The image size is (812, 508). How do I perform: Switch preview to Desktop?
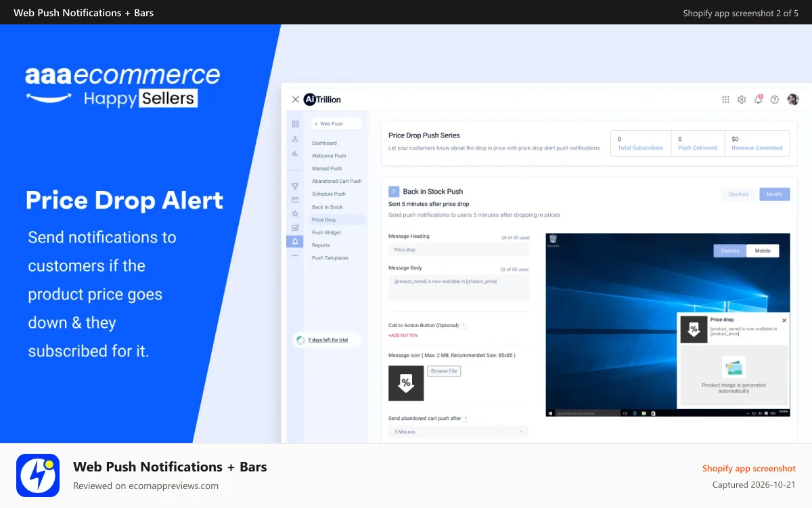[730, 251]
